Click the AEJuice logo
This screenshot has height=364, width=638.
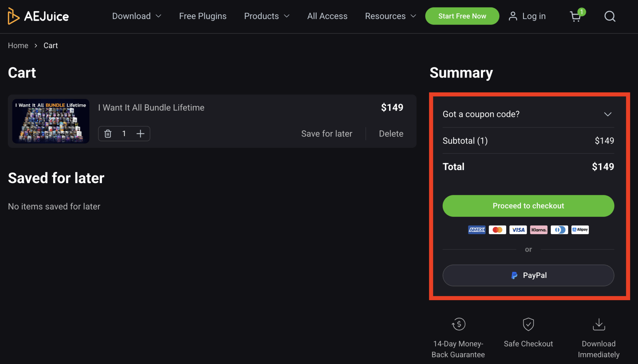tap(38, 16)
